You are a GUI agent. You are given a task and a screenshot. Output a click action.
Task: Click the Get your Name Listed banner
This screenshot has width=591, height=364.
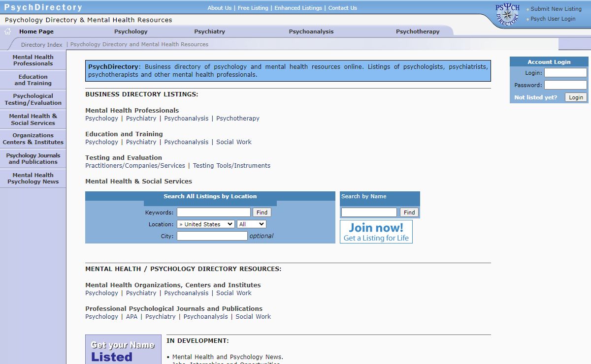(123, 350)
